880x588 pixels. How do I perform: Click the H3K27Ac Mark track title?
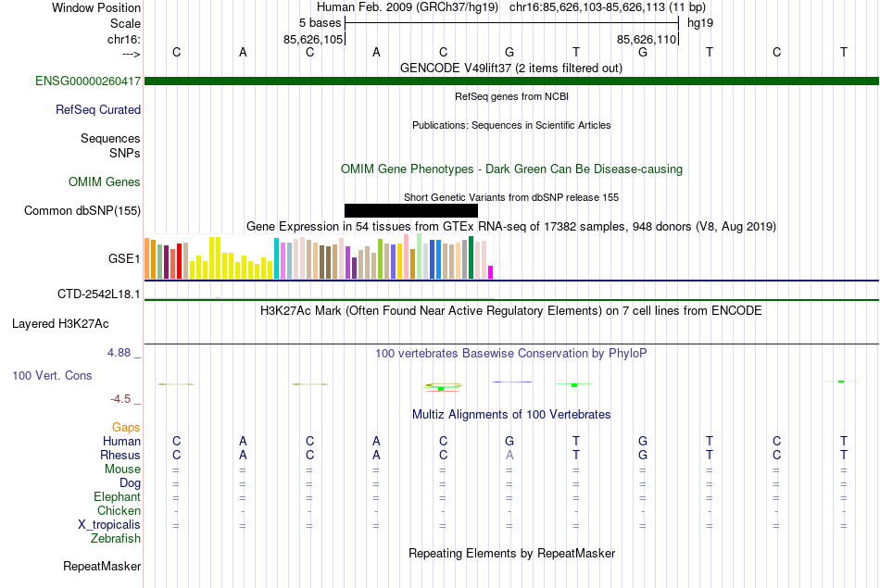point(511,311)
